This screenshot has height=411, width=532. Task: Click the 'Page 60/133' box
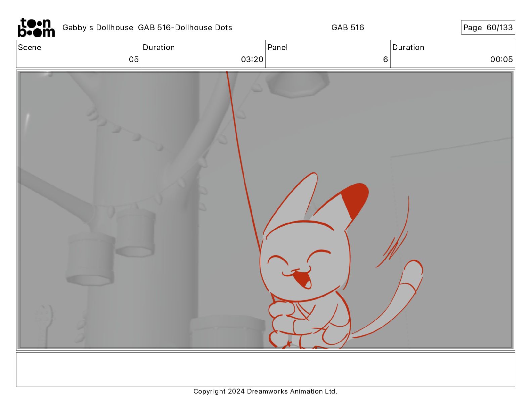pos(488,28)
